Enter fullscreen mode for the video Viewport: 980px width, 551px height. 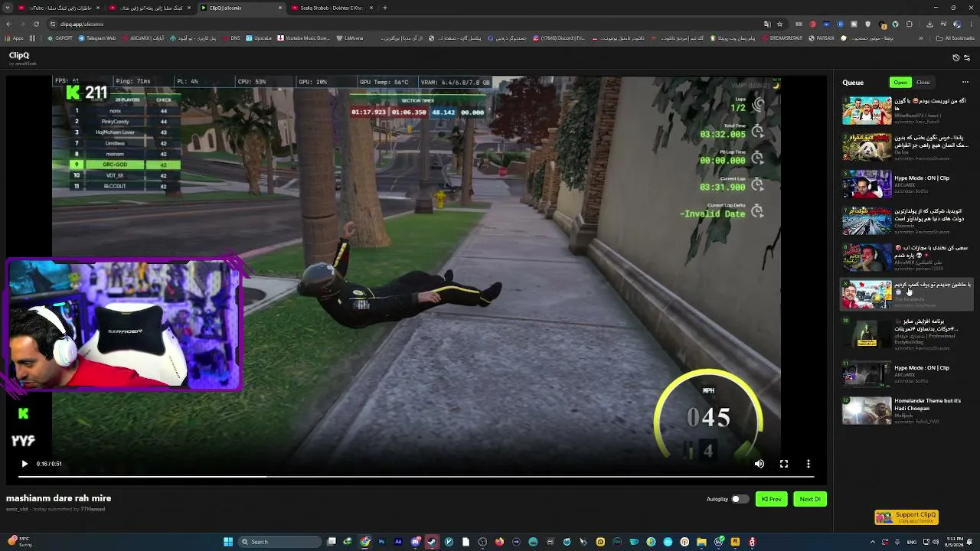784,464
